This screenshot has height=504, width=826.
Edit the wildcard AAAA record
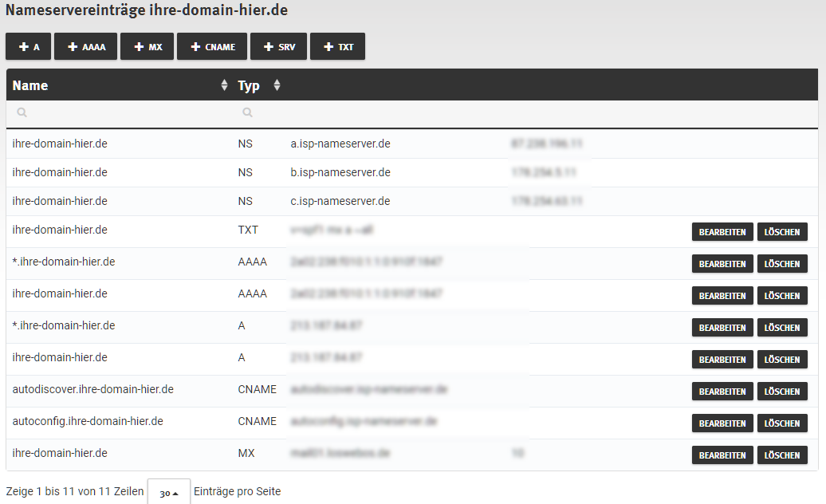click(722, 264)
